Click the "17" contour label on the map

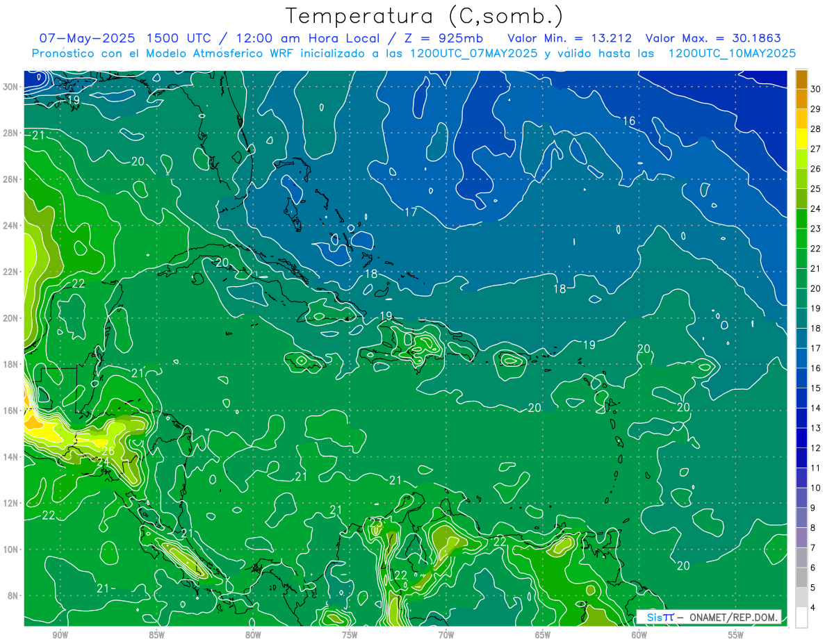coord(411,212)
